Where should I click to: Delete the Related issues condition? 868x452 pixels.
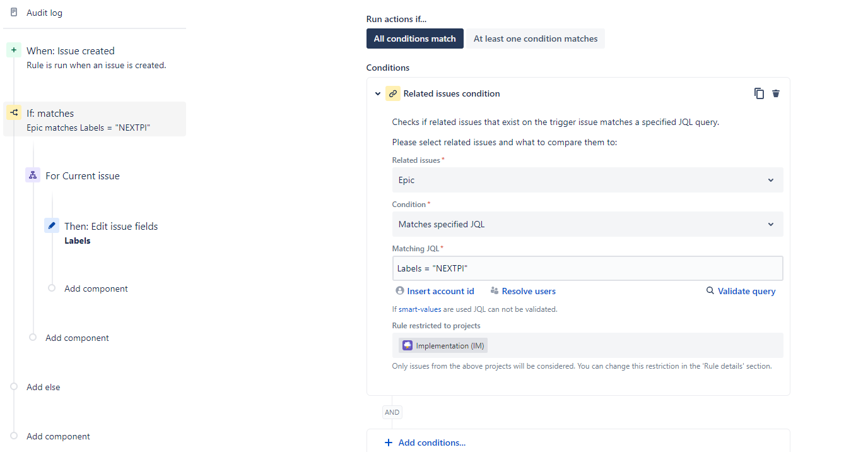pyautogui.click(x=776, y=93)
